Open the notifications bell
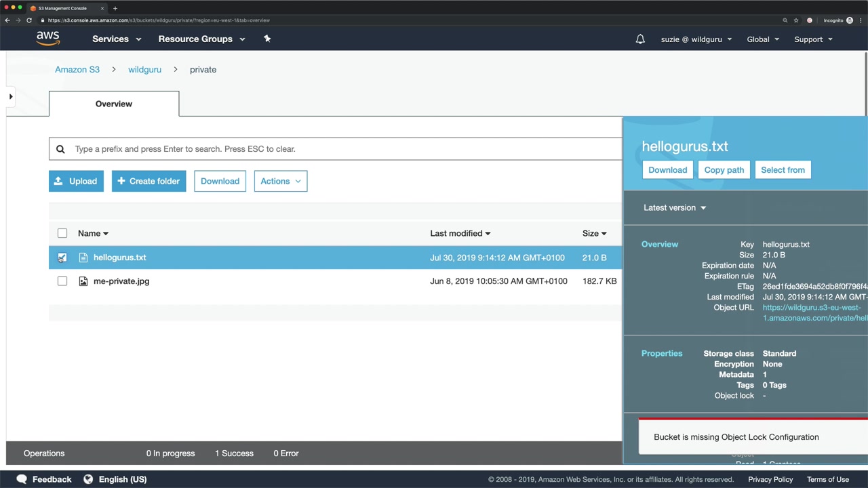Screen dimensions: 868x488 click(640, 39)
